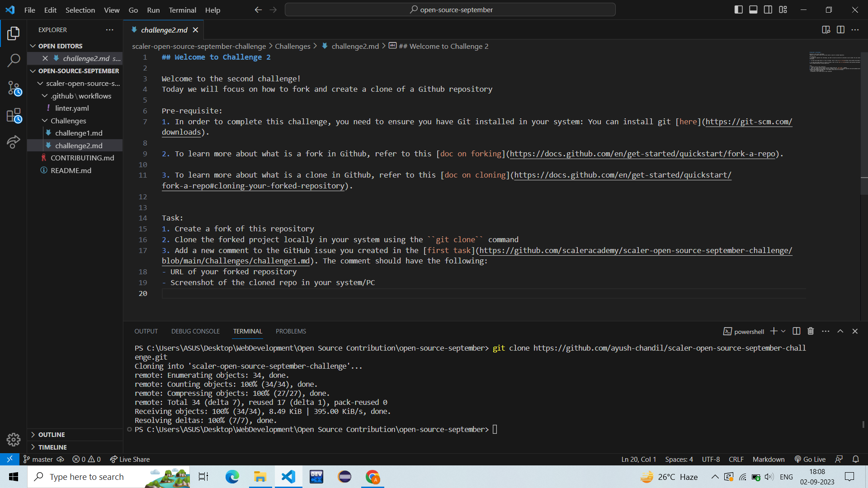
Task: Split the editor using top-right icon
Action: (841, 30)
